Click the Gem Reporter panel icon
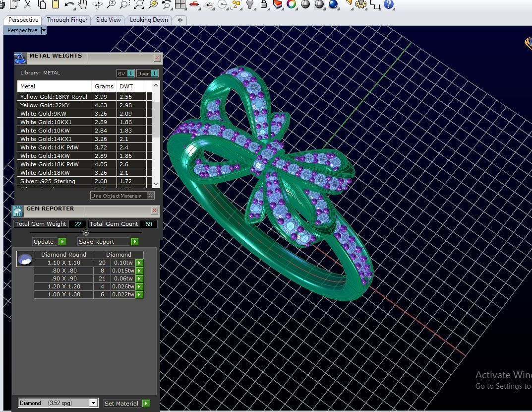This screenshot has height=412, width=532. pyautogui.click(x=17, y=211)
